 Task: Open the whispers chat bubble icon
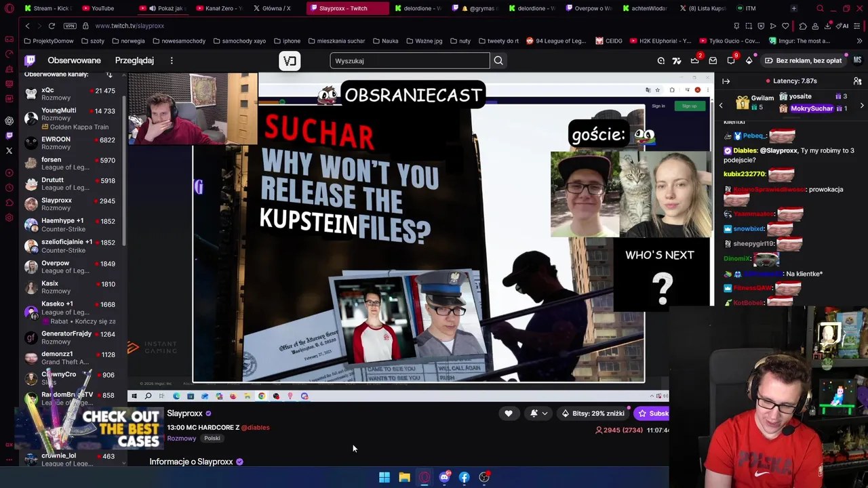click(x=731, y=60)
